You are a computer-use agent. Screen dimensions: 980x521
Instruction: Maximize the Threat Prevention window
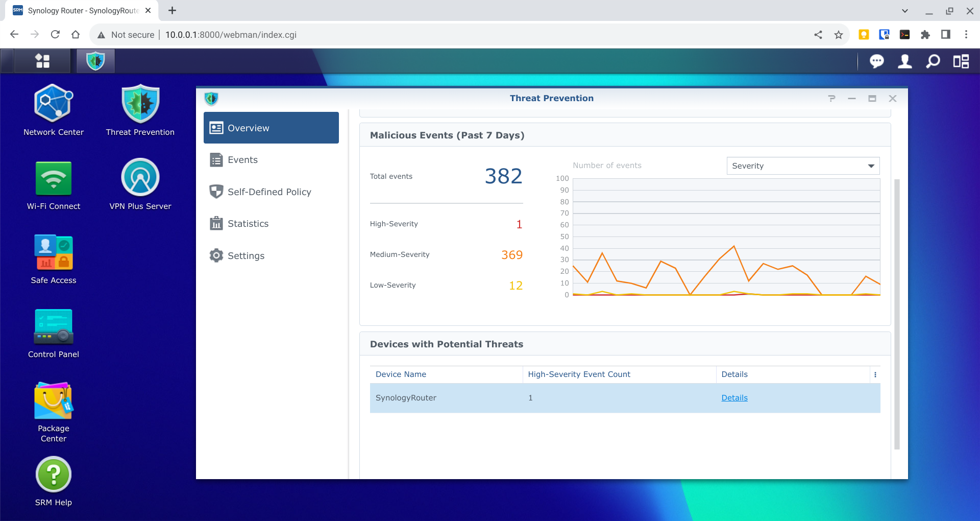[x=872, y=99]
